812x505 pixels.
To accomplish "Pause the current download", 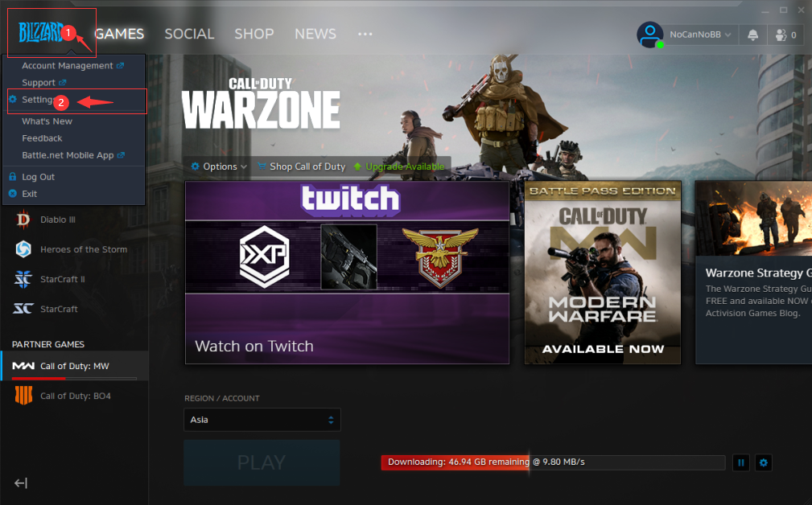I will 740,462.
